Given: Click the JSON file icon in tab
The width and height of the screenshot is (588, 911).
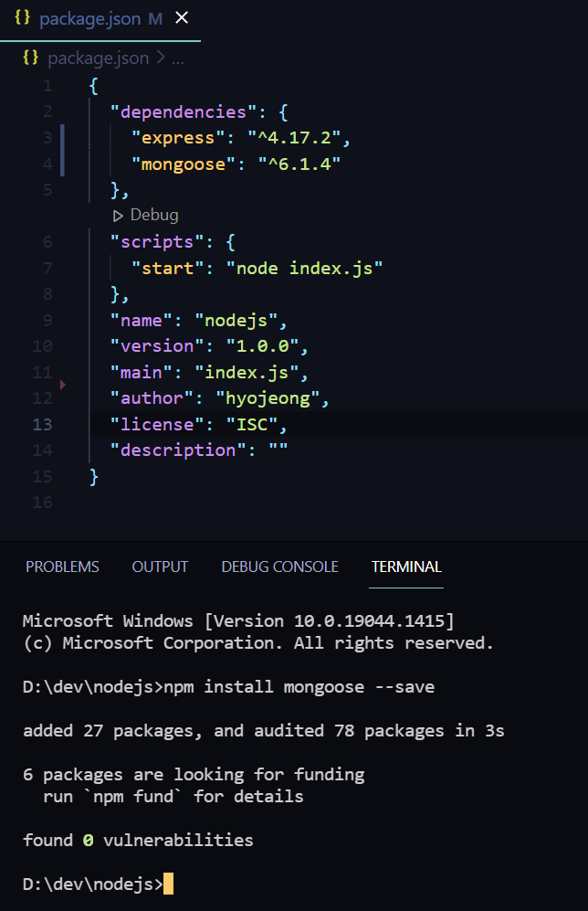Looking at the screenshot, I should point(22,18).
